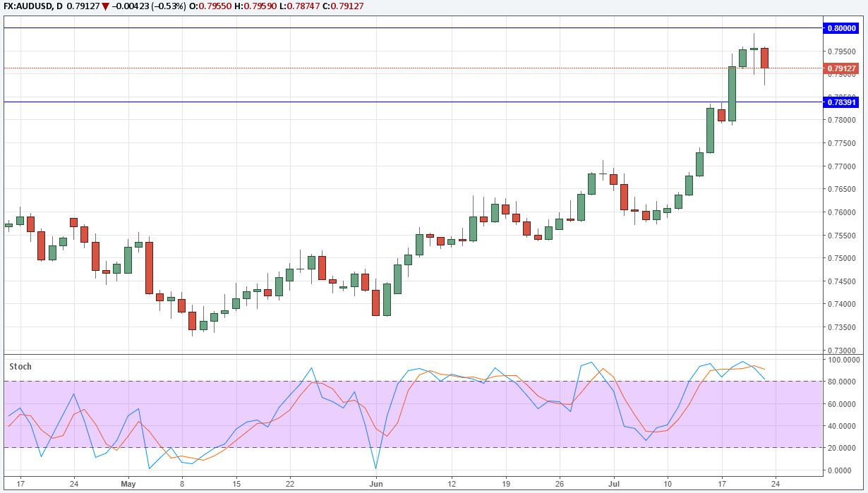This screenshot has width=868, height=493.
Task: Click the 0.78391 blue price tag
Action: pos(840,102)
